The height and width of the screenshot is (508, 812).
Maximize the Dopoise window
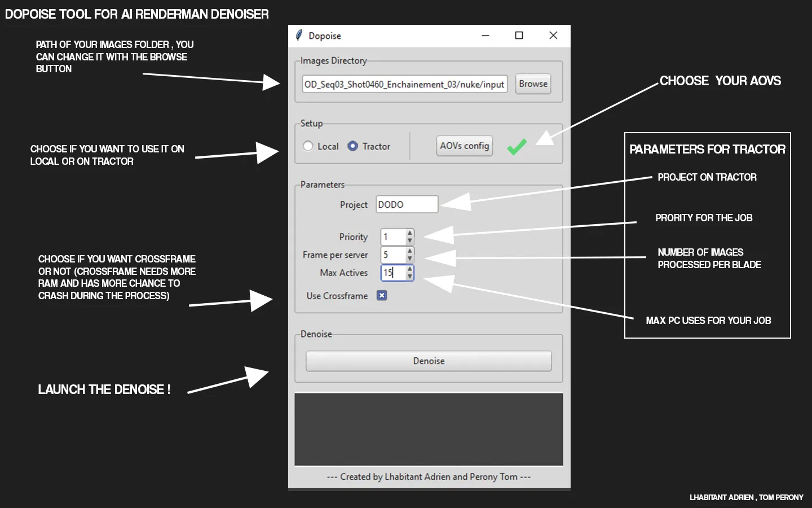[519, 36]
